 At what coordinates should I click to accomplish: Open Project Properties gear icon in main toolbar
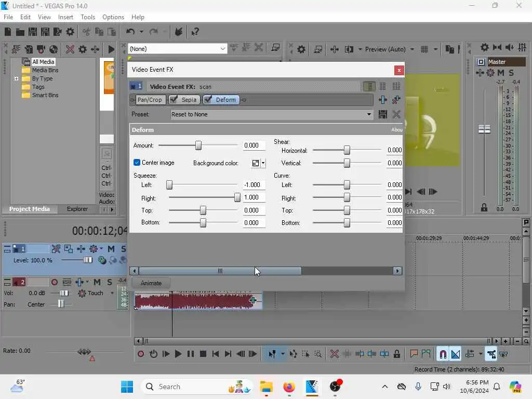click(x=70, y=32)
